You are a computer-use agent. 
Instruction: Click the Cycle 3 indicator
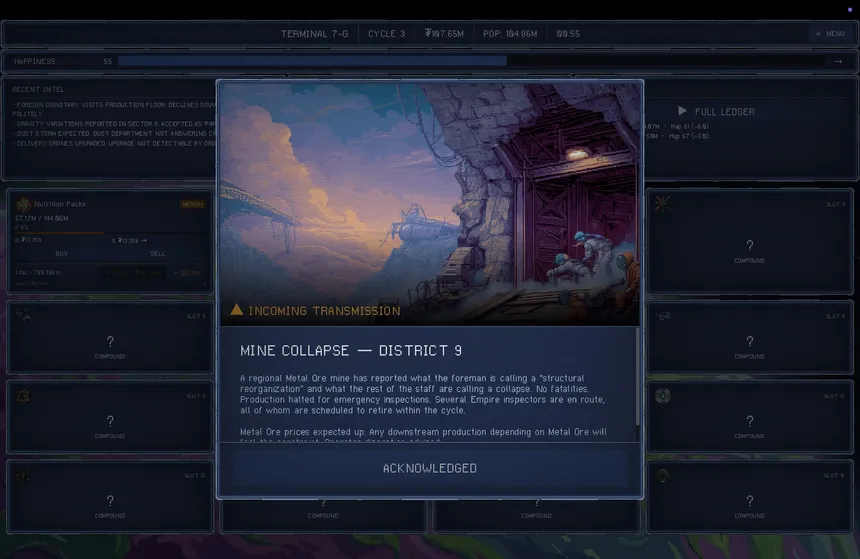[387, 33]
